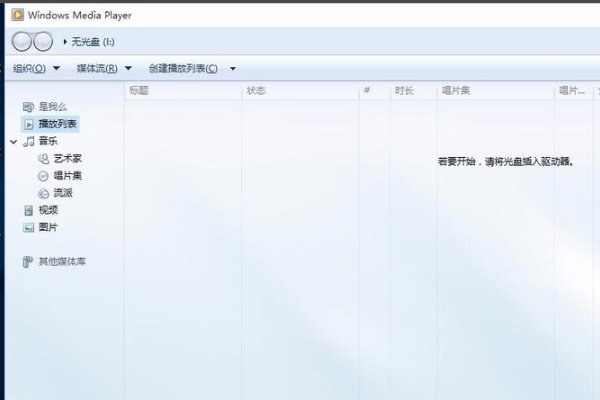Select 音乐 in the navigation pane

48,141
